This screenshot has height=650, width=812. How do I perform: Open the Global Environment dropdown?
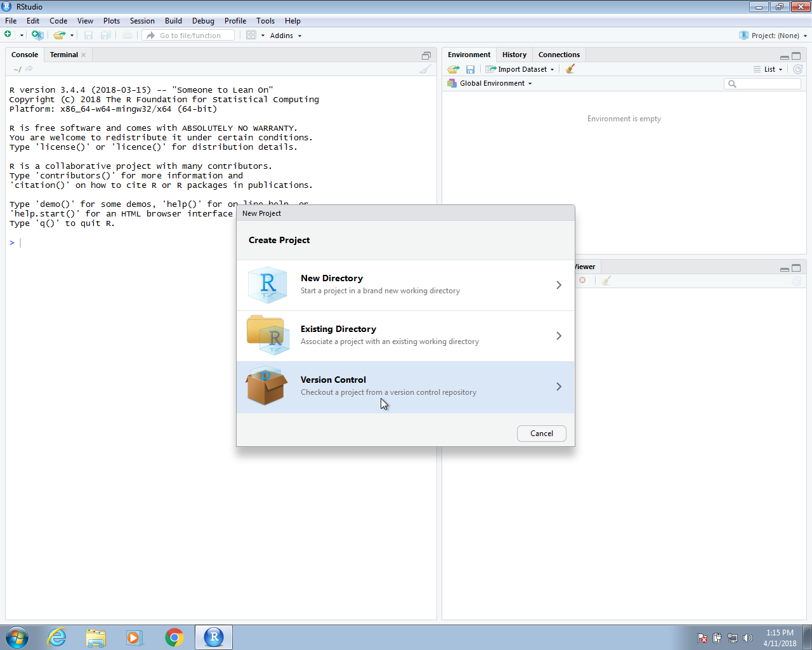point(490,83)
